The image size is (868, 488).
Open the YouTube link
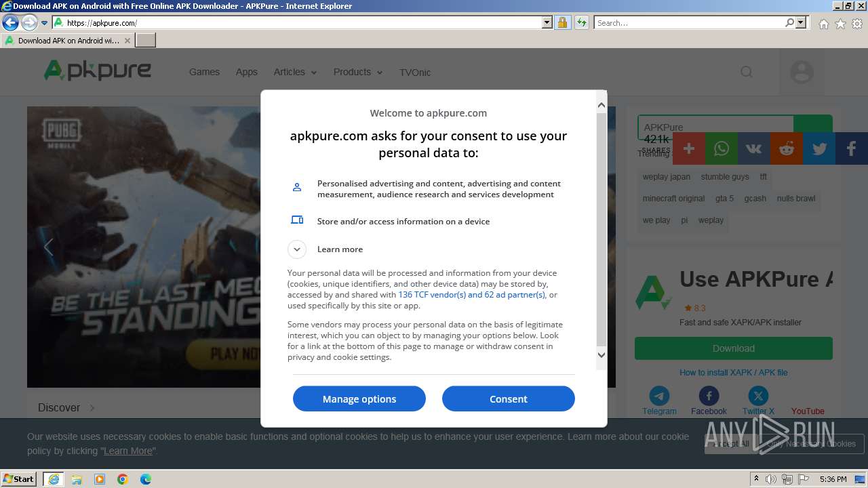(x=808, y=411)
